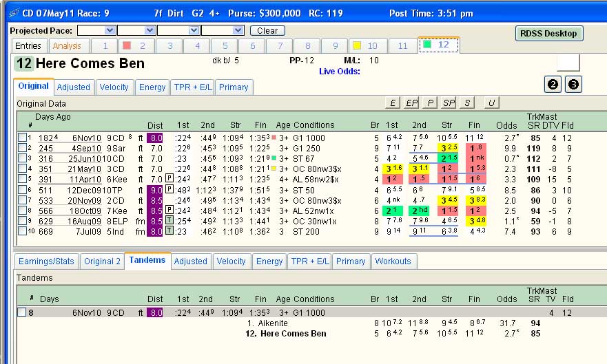This screenshot has height=364, width=607.
Task: Select horse tab 11
Action: (x=402, y=45)
